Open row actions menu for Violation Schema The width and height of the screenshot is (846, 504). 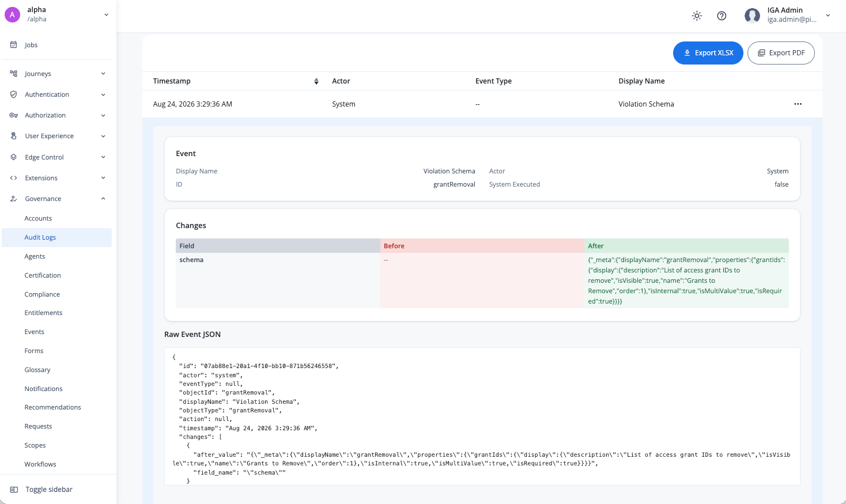pyautogui.click(x=798, y=104)
